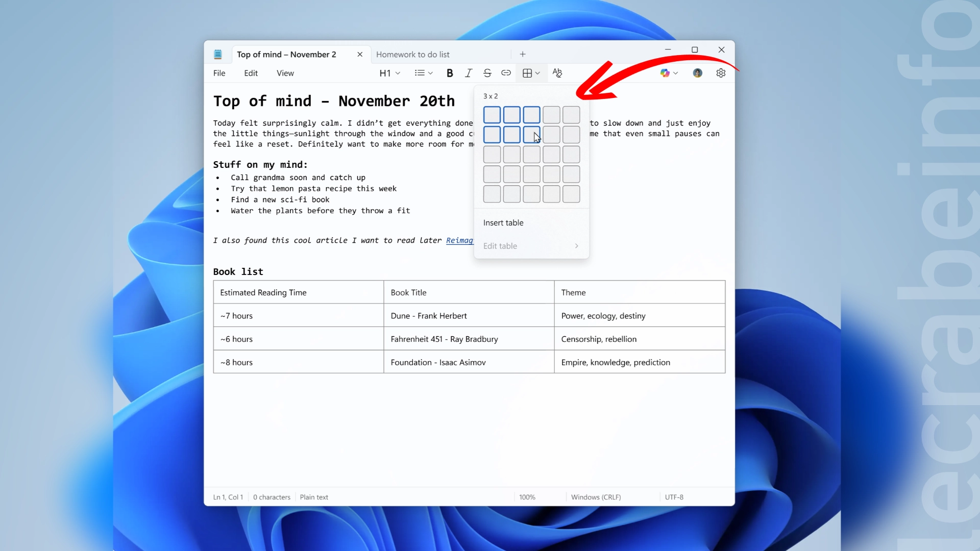Open the File menu
The image size is (980, 551).
[219, 73]
